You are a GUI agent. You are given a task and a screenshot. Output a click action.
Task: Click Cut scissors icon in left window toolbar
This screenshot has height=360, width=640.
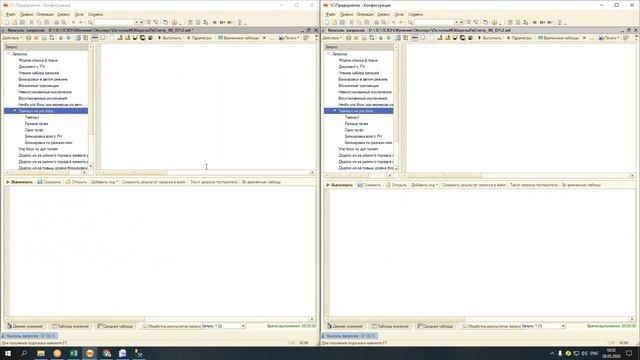click(31, 22)
